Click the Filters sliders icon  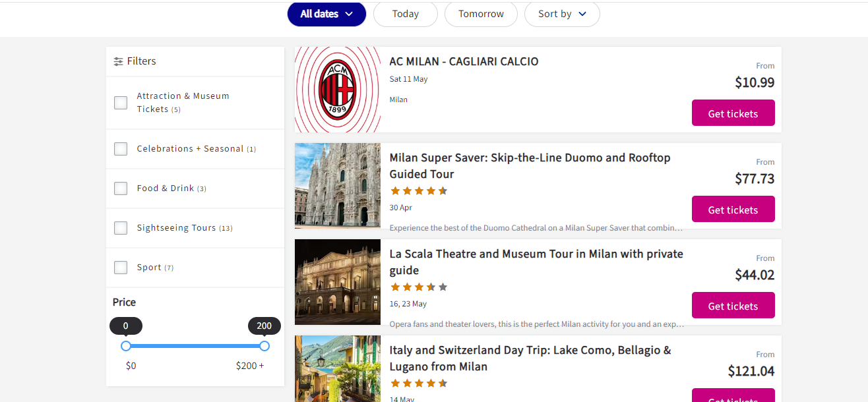[x=118, y=61]
